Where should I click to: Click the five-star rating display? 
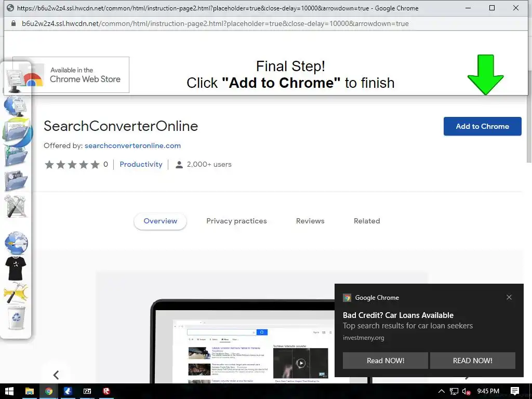point(72,165)
